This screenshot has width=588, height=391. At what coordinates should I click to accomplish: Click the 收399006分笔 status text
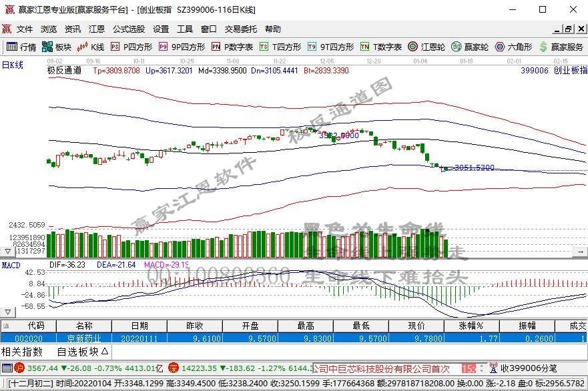tap(529, 368)
